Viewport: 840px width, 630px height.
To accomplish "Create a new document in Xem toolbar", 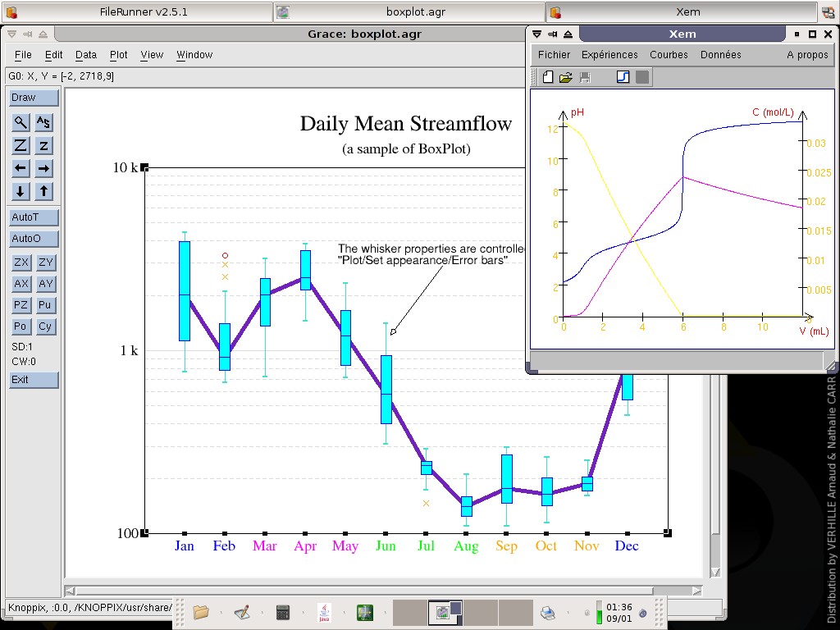I will [x=547, y=77].
